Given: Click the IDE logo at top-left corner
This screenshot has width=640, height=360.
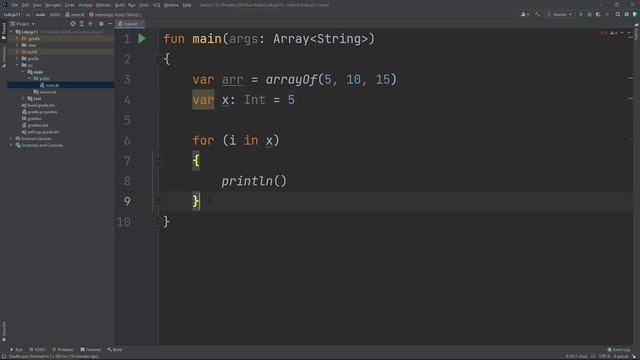Looking at the screenshot, I should pyautogui.click(x=4, y=4).
